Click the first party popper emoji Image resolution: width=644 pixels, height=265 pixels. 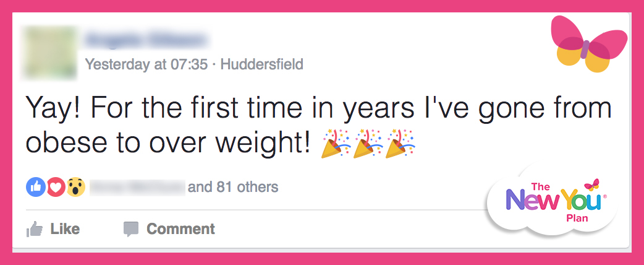[x=336, y=144]
